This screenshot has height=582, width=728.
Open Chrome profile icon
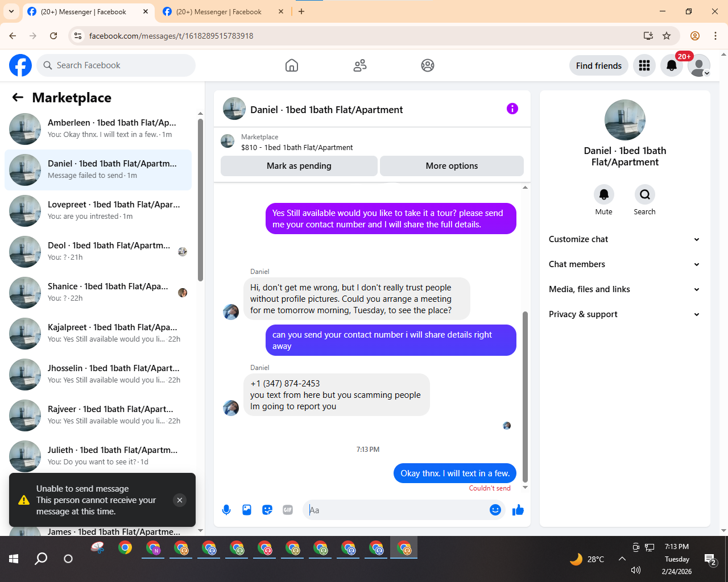click(x=695, y=36)
